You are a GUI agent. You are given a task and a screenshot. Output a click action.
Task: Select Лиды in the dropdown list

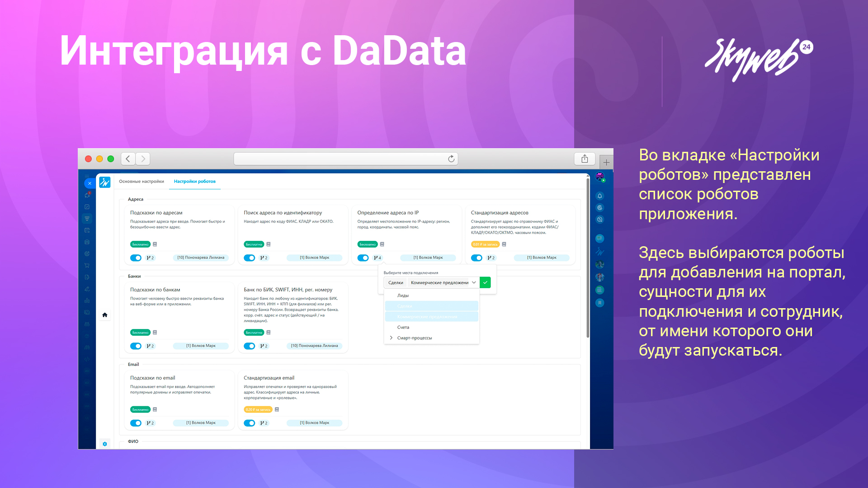click(x=403, y=296)
